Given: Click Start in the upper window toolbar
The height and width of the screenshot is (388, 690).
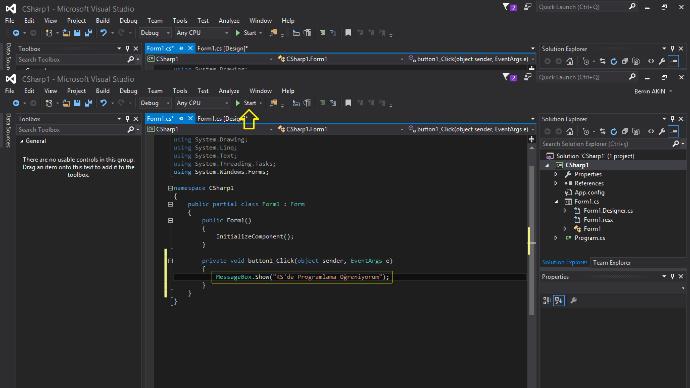Looking at the screenshot, I should click(246, 33).
